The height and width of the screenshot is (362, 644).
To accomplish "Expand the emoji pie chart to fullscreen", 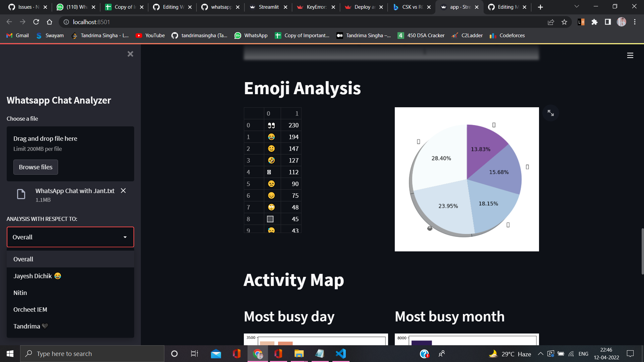I will tap(550, 113).
